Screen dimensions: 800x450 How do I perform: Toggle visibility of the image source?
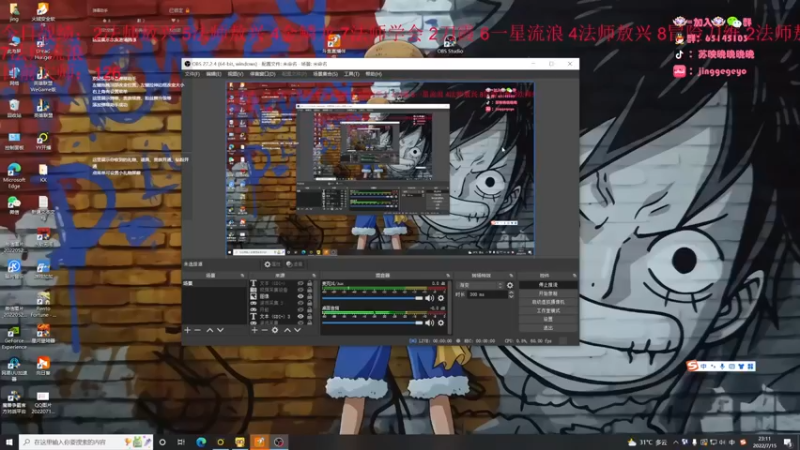point(301,296)
